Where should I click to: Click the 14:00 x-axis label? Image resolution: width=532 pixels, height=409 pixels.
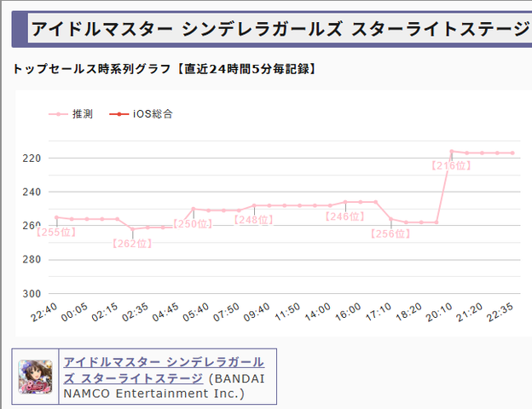[317, 312]
